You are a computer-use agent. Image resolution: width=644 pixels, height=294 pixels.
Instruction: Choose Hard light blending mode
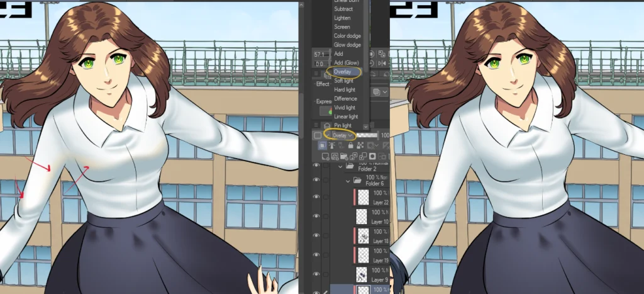[345, 89]
